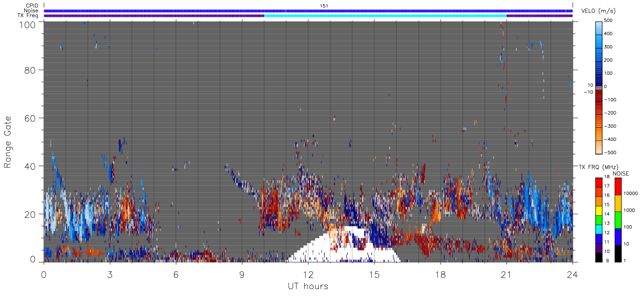Screen dimensions: 644x297
Task: Select the NOISE legend title
Action: 621,173
